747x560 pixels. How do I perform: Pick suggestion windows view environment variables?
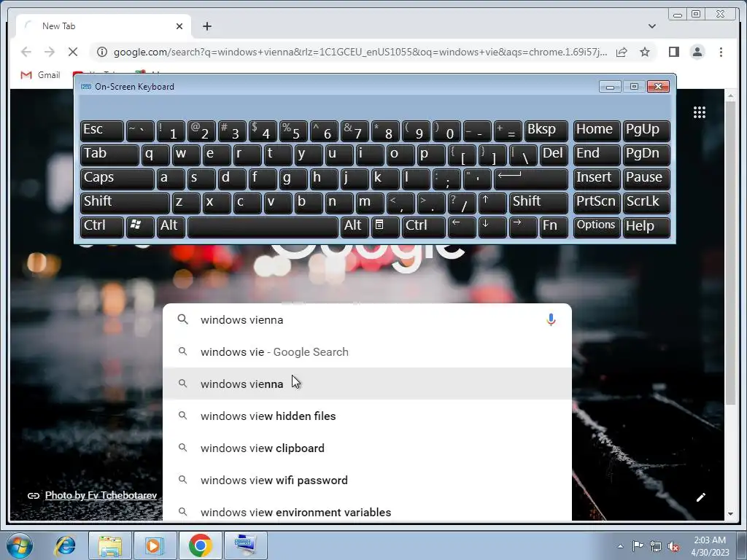367,512
